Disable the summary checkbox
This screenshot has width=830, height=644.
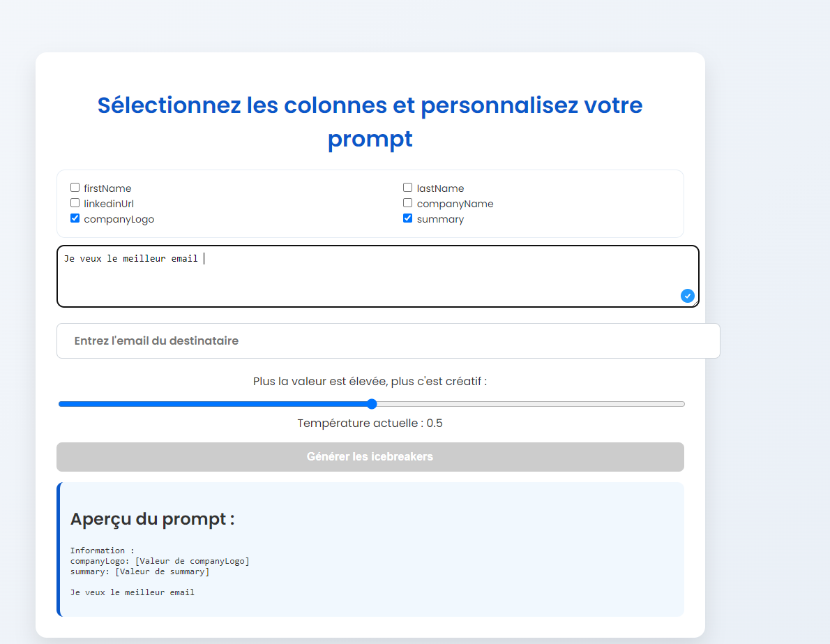(x=407, y=218)
